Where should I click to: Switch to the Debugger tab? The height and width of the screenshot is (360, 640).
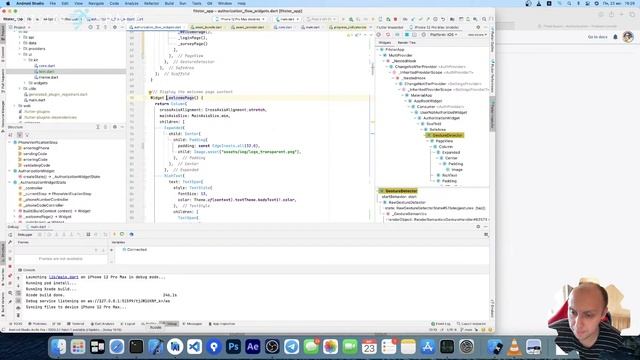click(25, 235)
